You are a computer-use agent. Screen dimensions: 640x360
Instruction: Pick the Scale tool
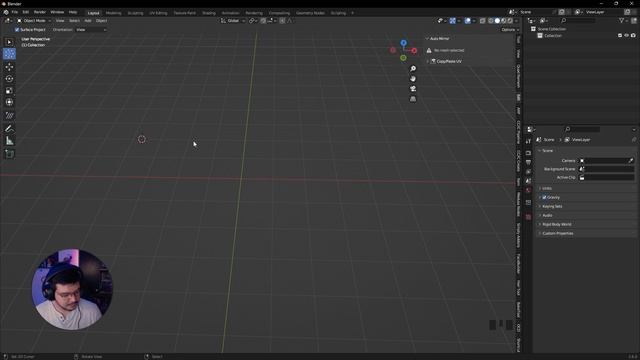coord(9,90)
